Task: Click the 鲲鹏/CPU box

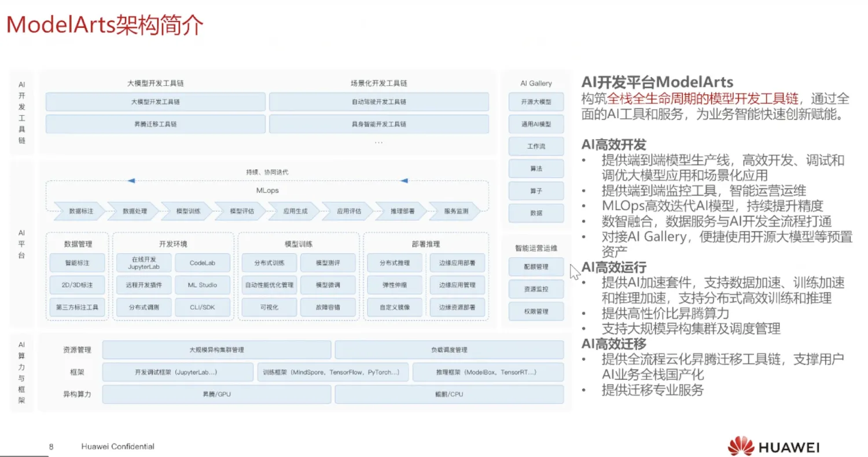Action: tap(449, 394)
